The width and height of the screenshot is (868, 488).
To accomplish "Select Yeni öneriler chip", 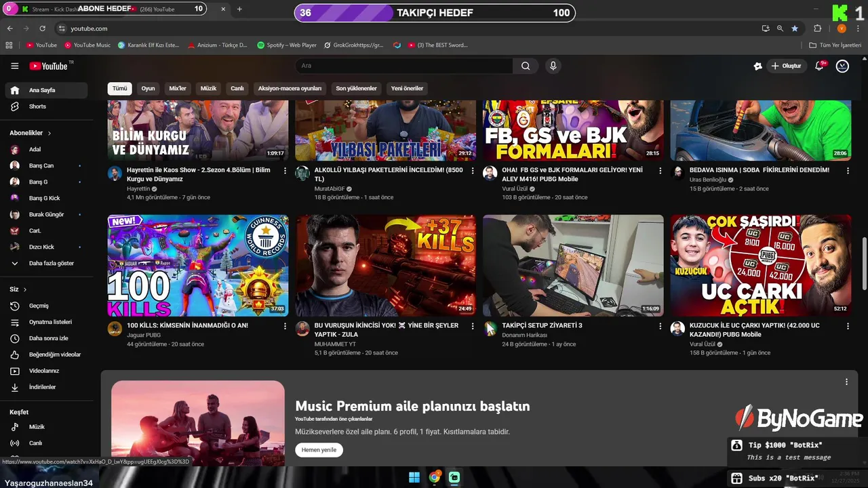I will pyautogui.click(x=407, y=88).
